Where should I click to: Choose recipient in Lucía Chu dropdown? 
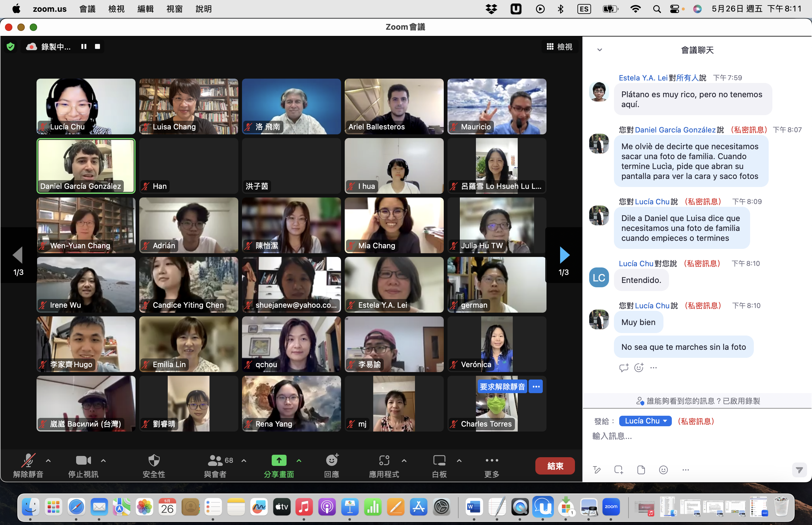pyautogui.click(x=646, y=421)
